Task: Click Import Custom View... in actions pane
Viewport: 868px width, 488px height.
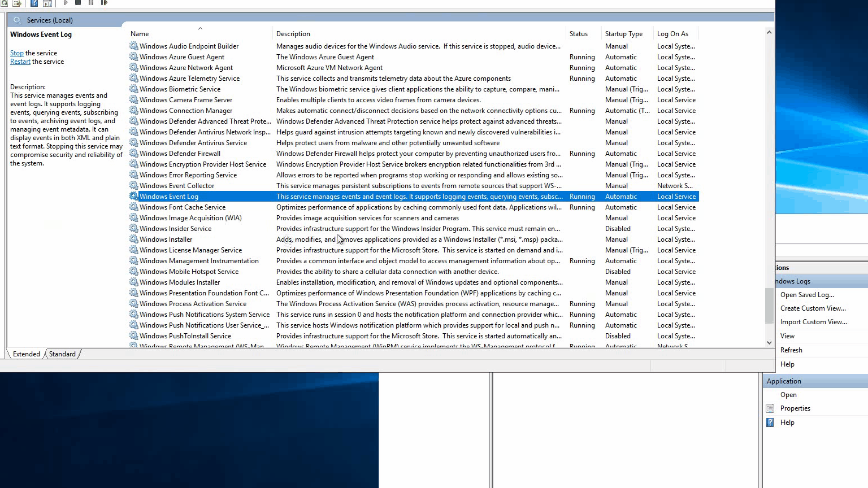Action: 814,322
